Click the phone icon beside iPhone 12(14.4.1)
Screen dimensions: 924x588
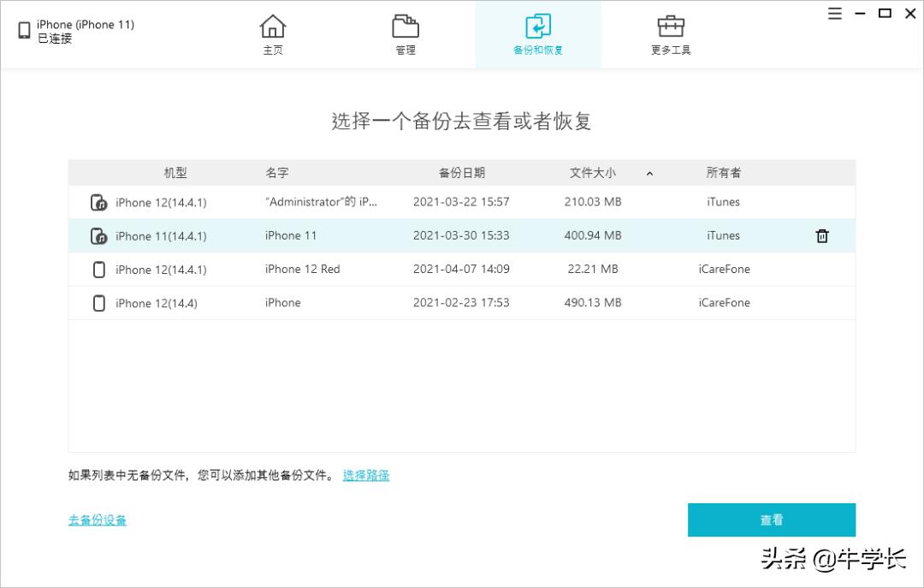coord(98,202)
